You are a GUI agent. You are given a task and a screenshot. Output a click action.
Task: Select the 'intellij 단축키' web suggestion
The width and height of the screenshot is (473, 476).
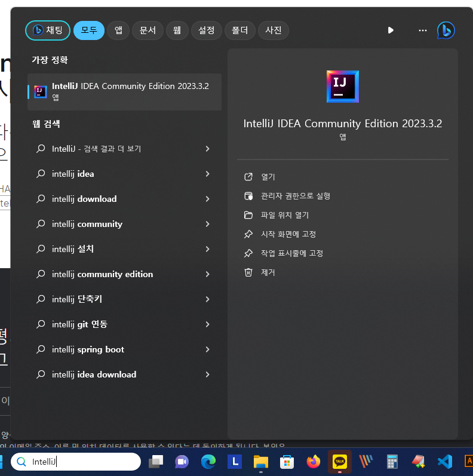pyautogui.click(x=124, y=299)
